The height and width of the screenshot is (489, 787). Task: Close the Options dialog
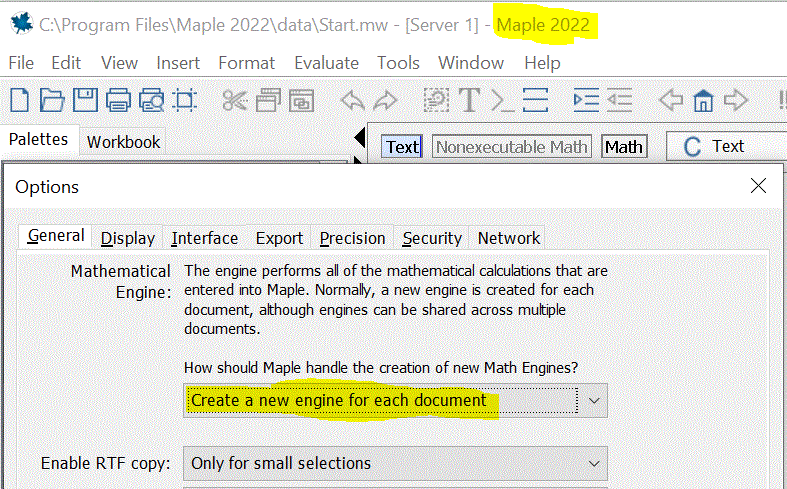(x=758, y=186)
